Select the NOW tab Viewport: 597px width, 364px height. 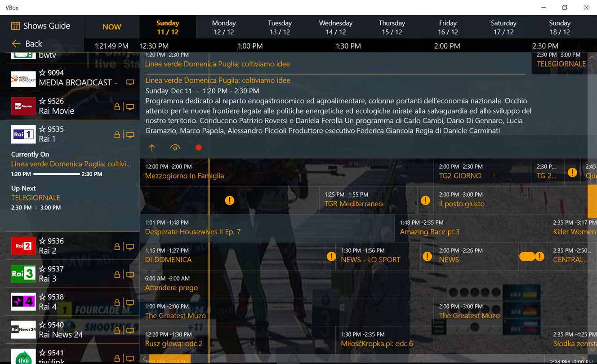(111, 27)
